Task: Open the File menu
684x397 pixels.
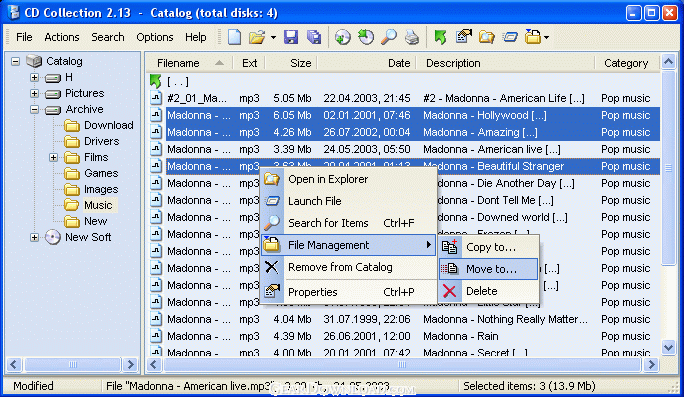Action: tap(24, 37)
